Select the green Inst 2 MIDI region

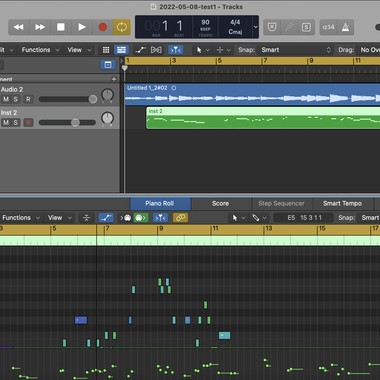(263, 118)
